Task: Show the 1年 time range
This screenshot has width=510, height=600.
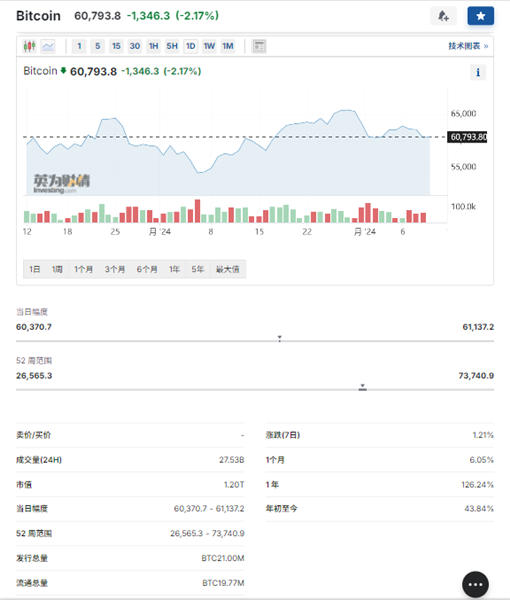Action: (174, 269)
